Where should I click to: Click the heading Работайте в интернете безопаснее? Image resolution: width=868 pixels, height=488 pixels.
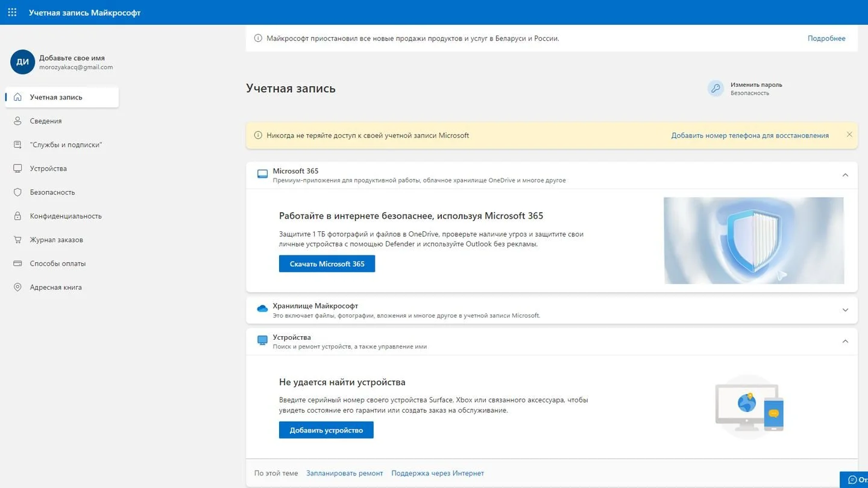coord(411,216)
